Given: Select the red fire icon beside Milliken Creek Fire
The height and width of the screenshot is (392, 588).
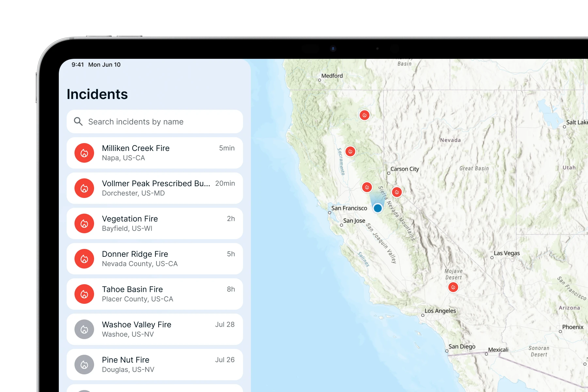Looking at the screenshot, I should pos(84,153).
